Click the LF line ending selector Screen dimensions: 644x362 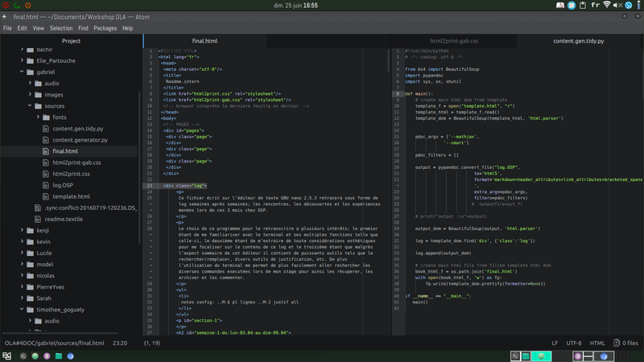(555, 343)
